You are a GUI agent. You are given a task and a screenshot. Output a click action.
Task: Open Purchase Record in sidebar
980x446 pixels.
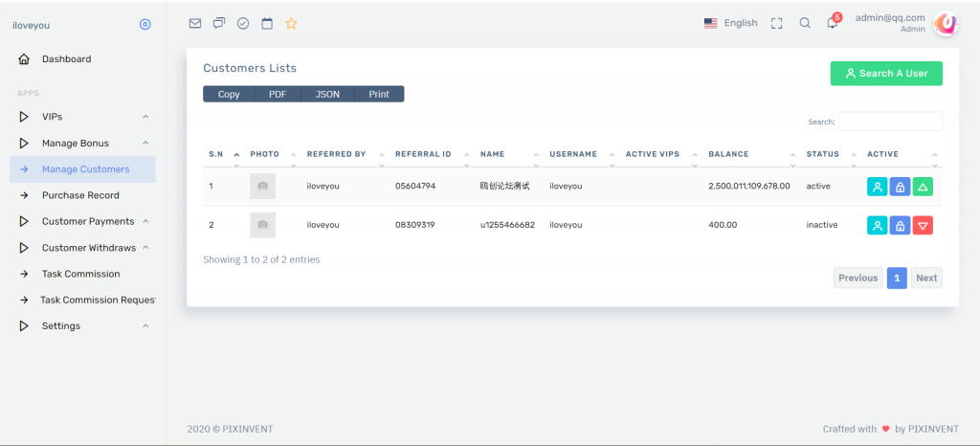click(80, 195)
